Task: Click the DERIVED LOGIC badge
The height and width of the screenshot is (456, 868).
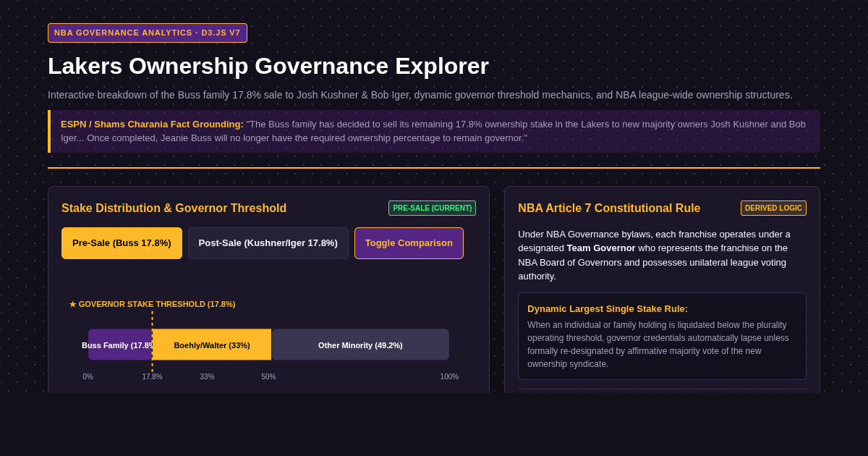Action: point(773,208)
